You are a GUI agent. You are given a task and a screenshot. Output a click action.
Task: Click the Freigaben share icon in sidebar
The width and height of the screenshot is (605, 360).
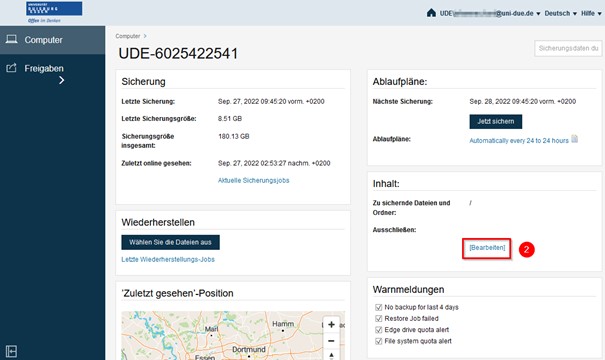click(x=12, y=68)
